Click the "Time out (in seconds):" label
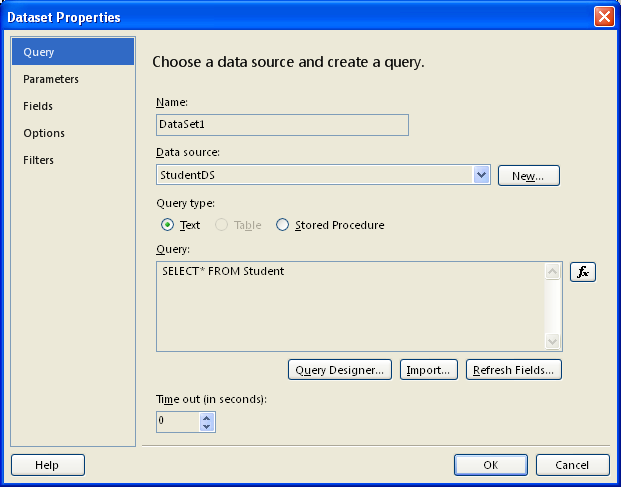The height and width of the screenshot is (487, 621). pos(211,399)
